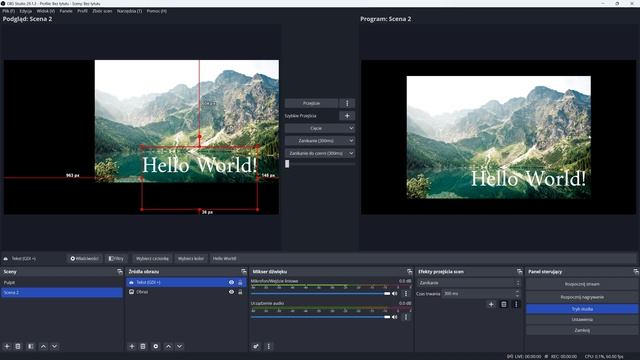Screen dimensions: 640x360
Task: Open Filtry in source toolbar
Action: point(116,258)
